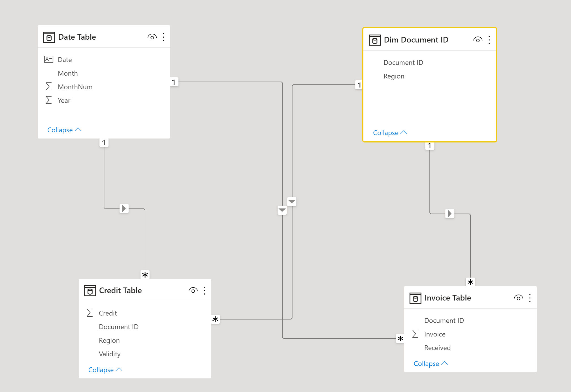Click the Invoice Table table icon
Viewport: 571px width, 392px height.
click(x=416, y=298)
